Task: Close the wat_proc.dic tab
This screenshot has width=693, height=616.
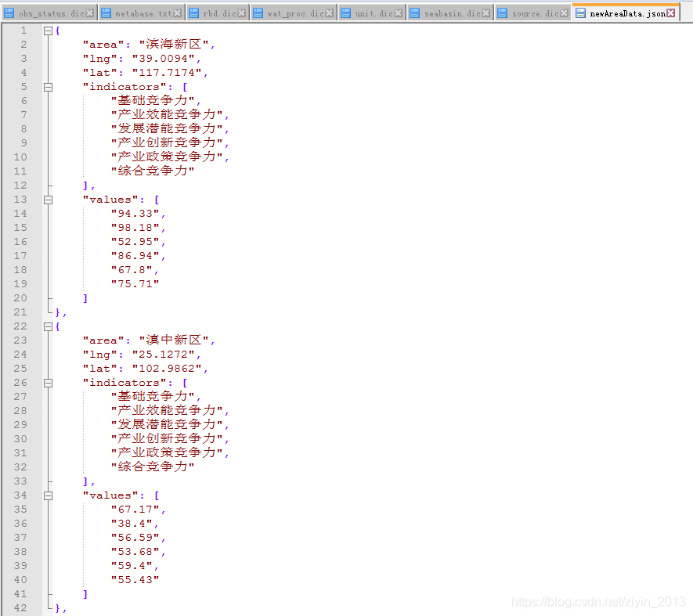Action: click(x=329, y=13)
